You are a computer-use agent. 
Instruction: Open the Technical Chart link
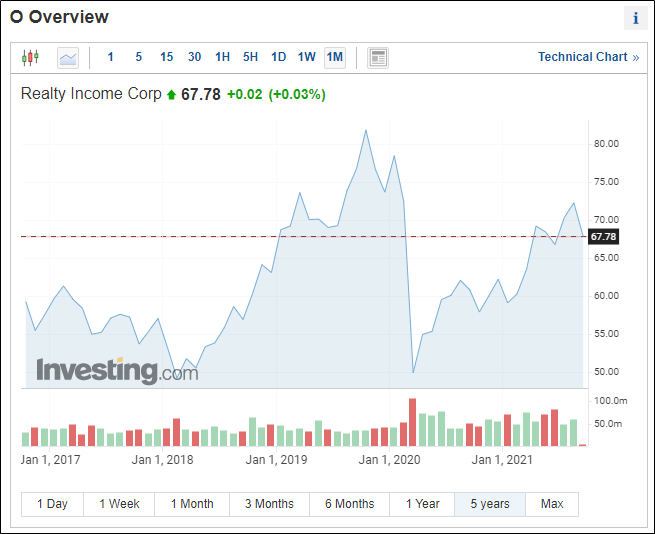click(588, 57)
